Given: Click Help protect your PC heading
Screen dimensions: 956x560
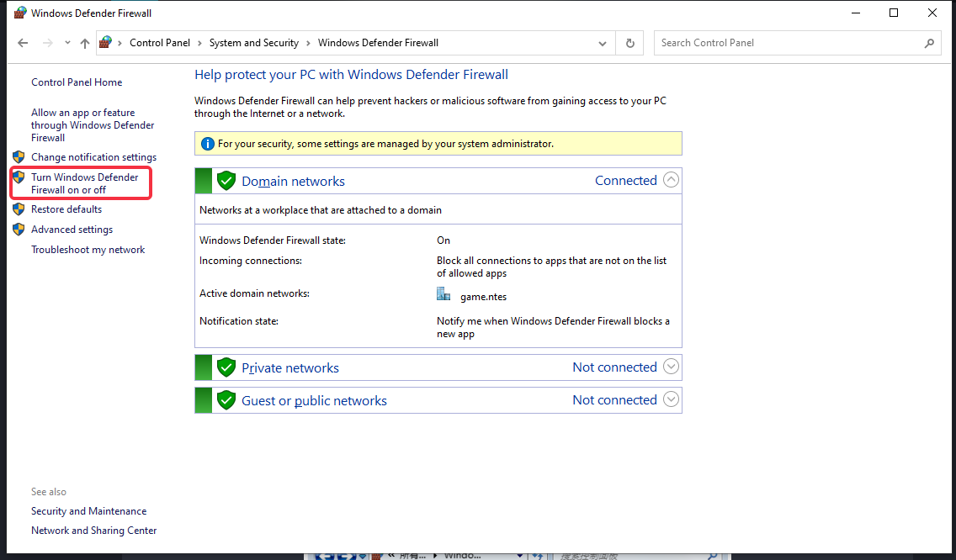Looking at the screenshot, I should (x=351, y=74).
